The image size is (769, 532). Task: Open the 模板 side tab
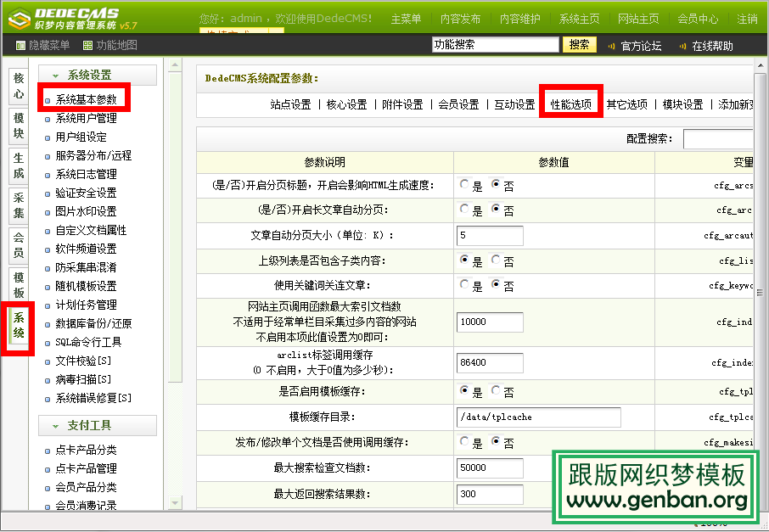tap(19, 285)
